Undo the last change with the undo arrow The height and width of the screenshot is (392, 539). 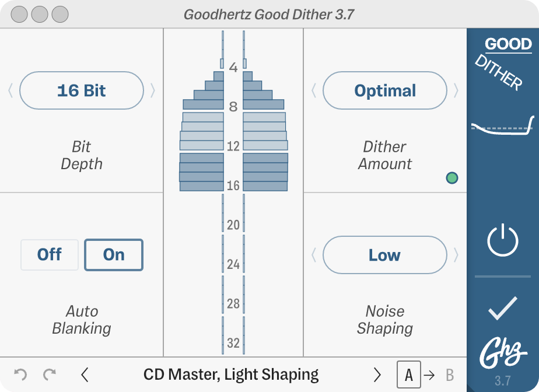(x=22, y=374)
